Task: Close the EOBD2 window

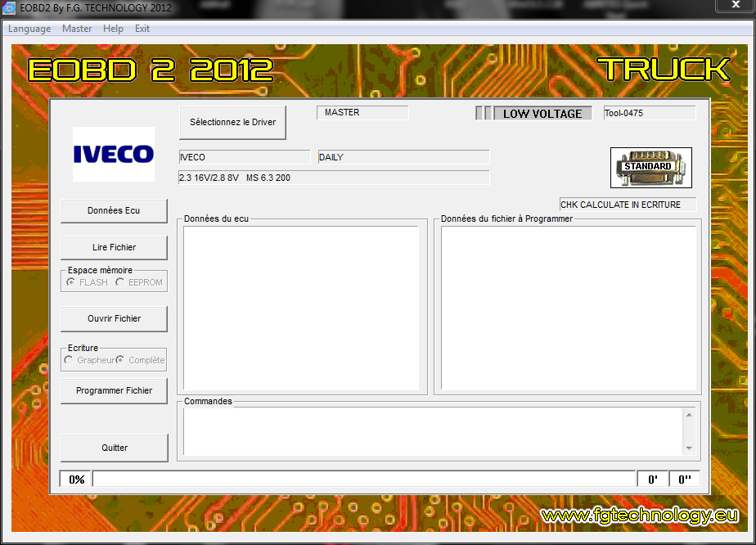Action: pos(736,5)
